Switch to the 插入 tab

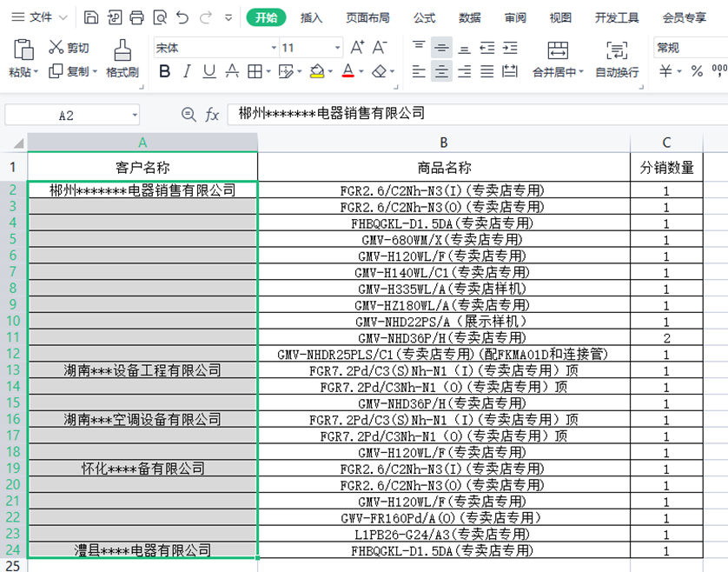coord(311,17)
